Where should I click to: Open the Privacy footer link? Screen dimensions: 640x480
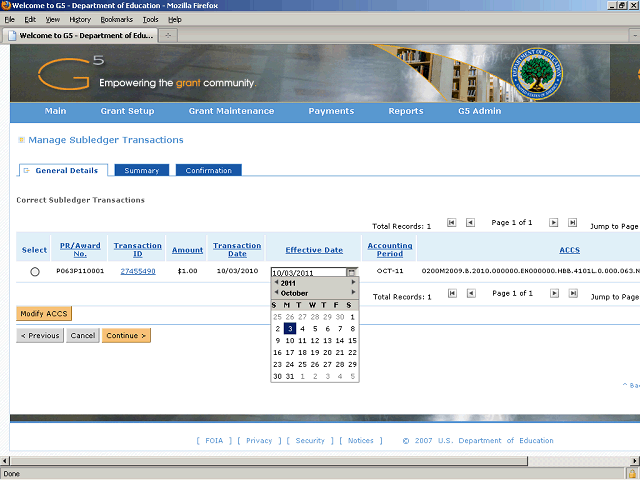click(x=259, y=441)
